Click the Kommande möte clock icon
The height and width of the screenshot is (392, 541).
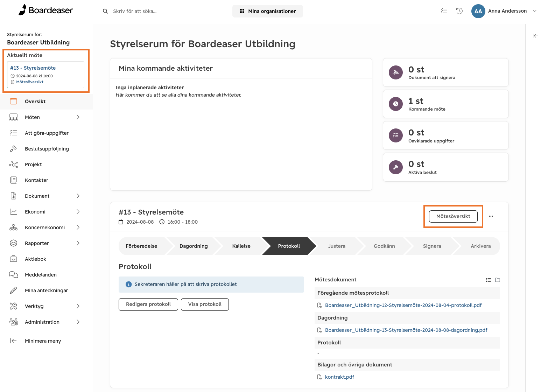pyautogui.click(x=396, y=104)
